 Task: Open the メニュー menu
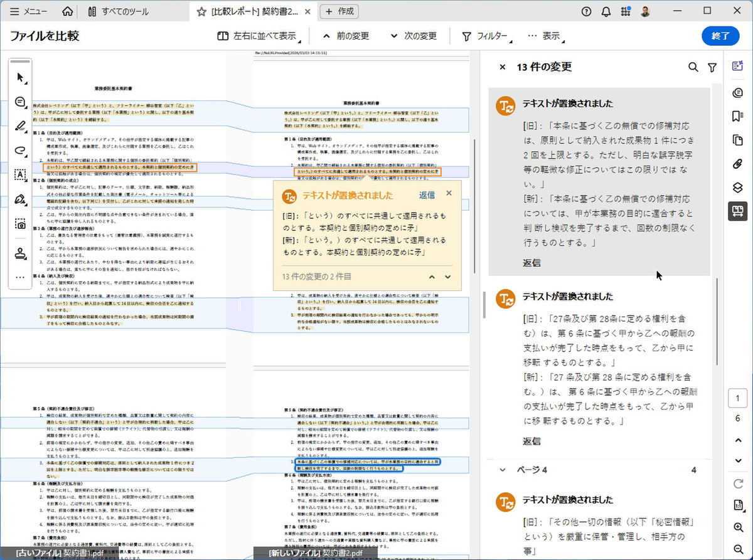pyautogui.click(x=29, y=11)
